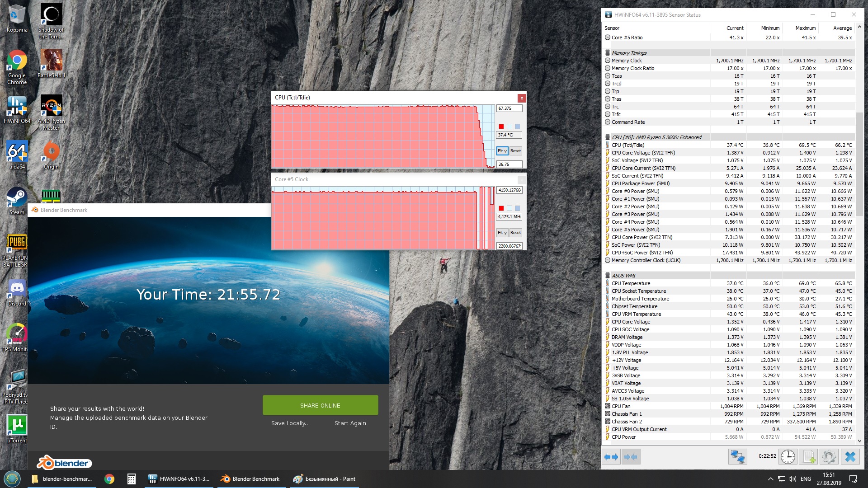Click the logging start sheet icon
868x488 pixels.
pos(809,457)
